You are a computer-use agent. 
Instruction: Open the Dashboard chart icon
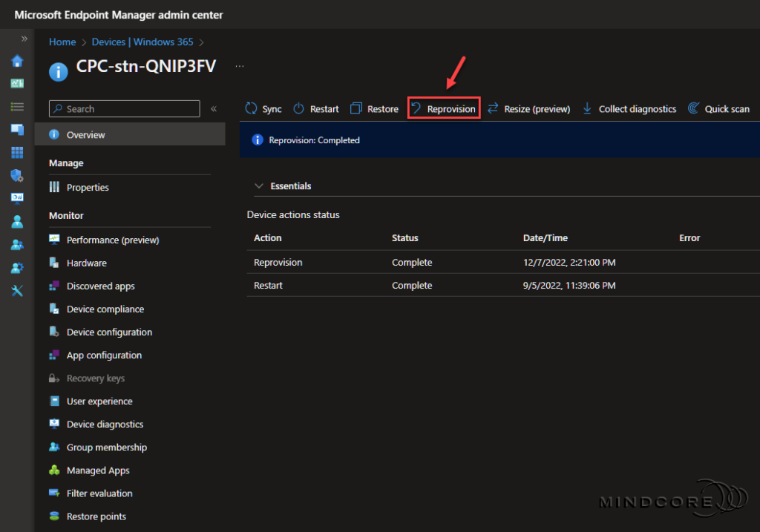16,84
